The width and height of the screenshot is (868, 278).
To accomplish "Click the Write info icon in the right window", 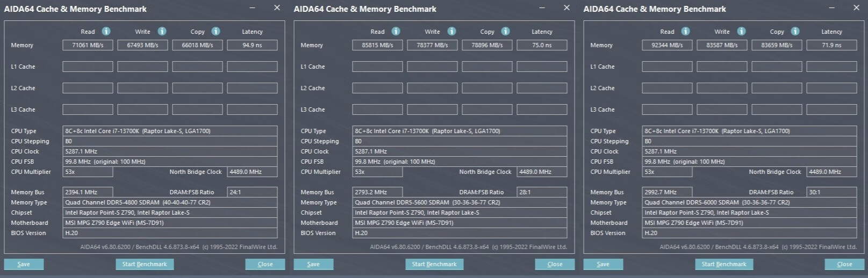I will [x=741, y=31].
